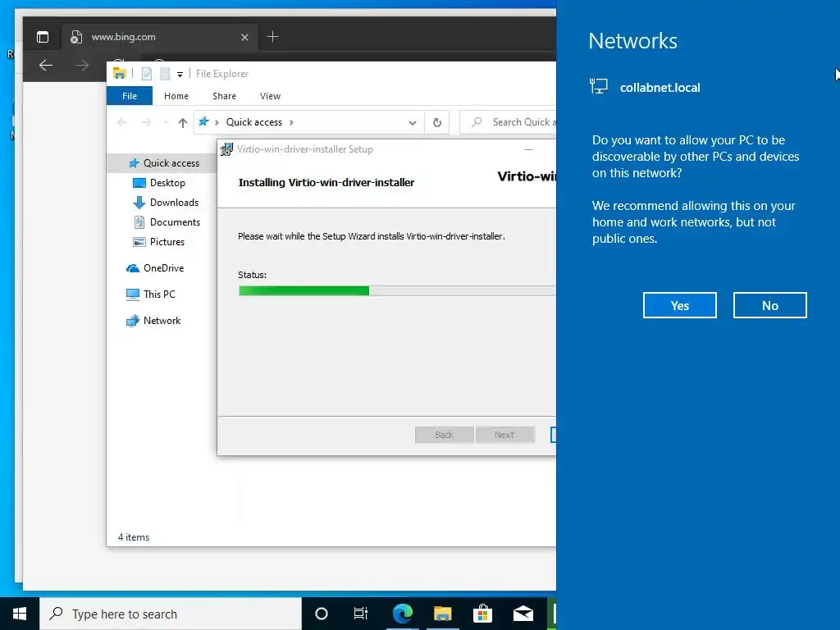Open Mail app from the taskbar
The image size is (840, 630).
523,614
